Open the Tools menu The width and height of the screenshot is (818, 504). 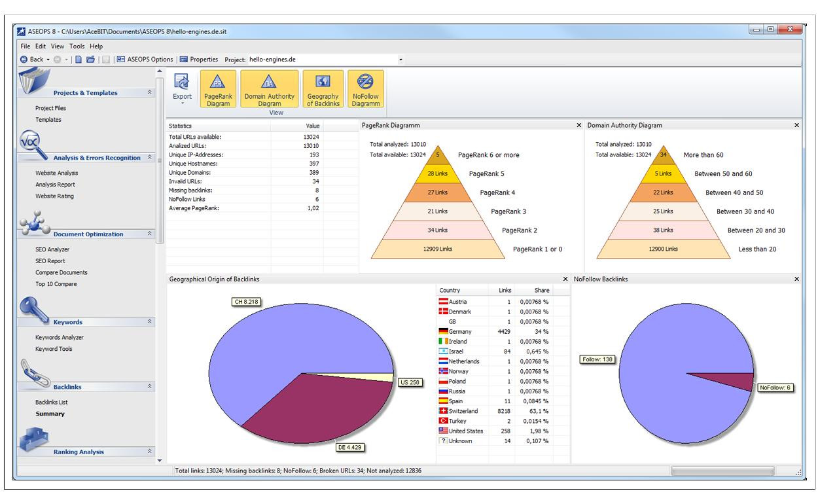[77, 46]
